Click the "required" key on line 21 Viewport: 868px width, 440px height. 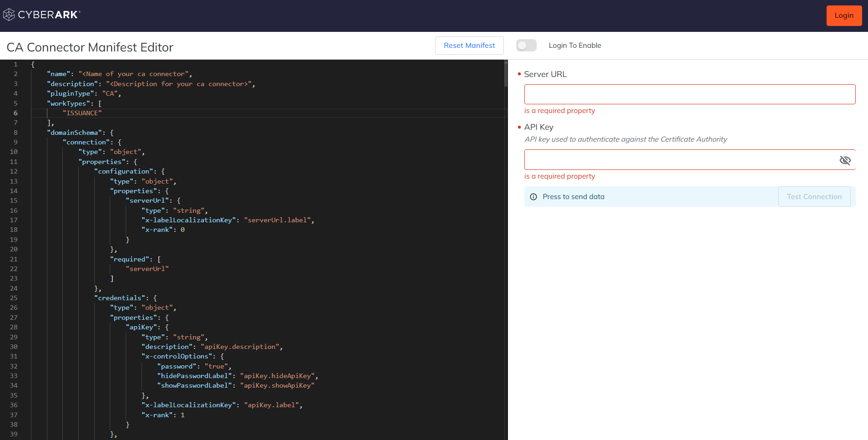130,259
